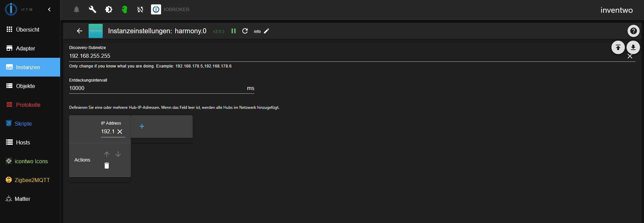Toggle theme brightness icon

click(109, 9)
